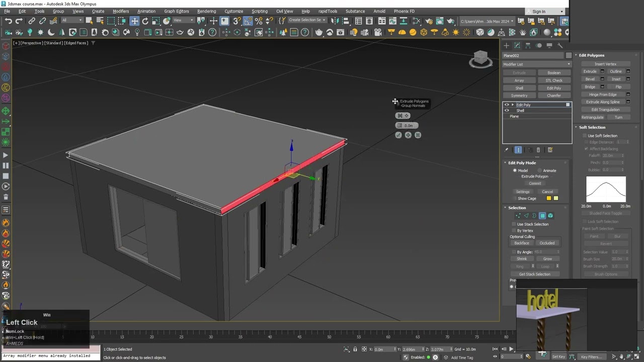Open the selection filter All dropdown
The height and width of the screenshot is (362, 644).
71,21
